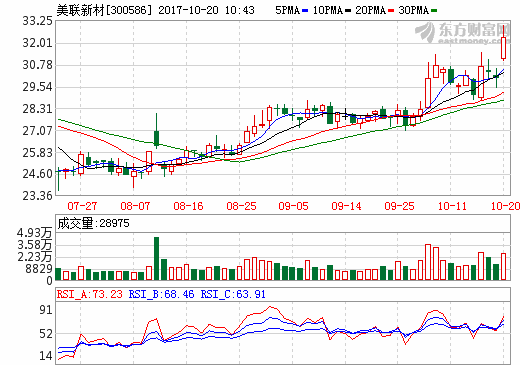Select the 09-05 date label
Viewport: 520px width, 365px height.
point(293,206)
